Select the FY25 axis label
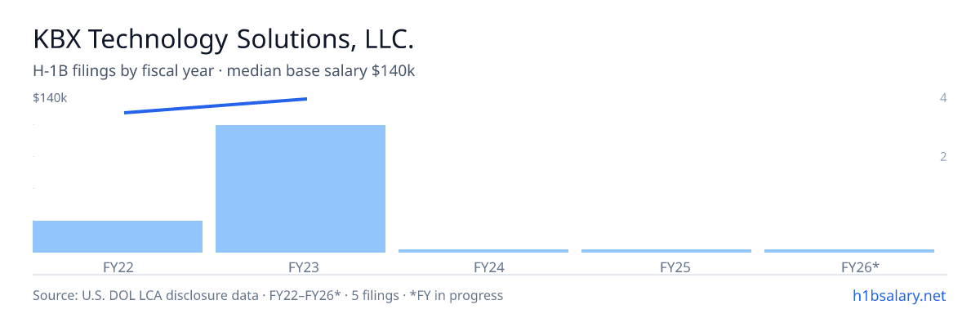 [x=666, y=267]
